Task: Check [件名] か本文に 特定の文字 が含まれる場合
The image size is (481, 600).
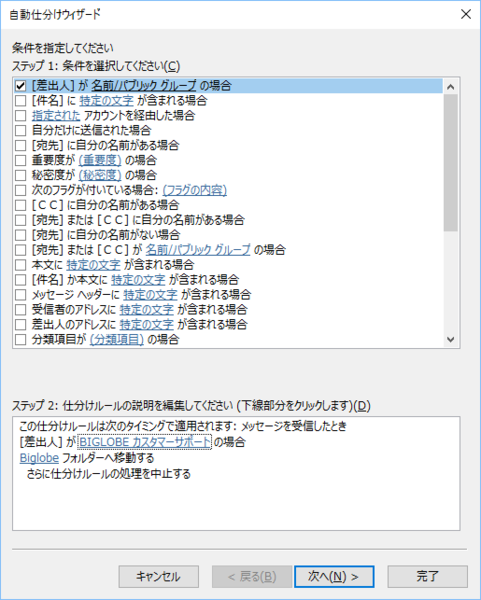Action: tap(20, 280)
